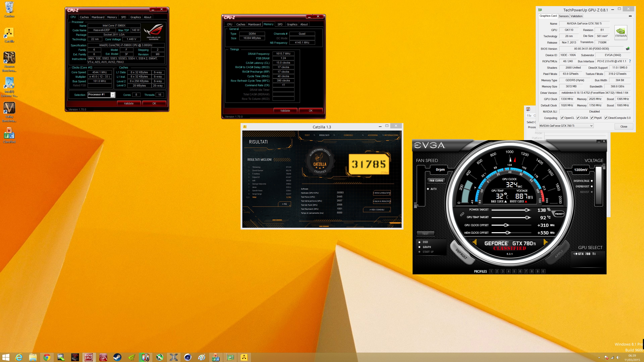644x362 pixels.
Task: Open Steam from the taskbar
Action: click(x=117, y=357)
